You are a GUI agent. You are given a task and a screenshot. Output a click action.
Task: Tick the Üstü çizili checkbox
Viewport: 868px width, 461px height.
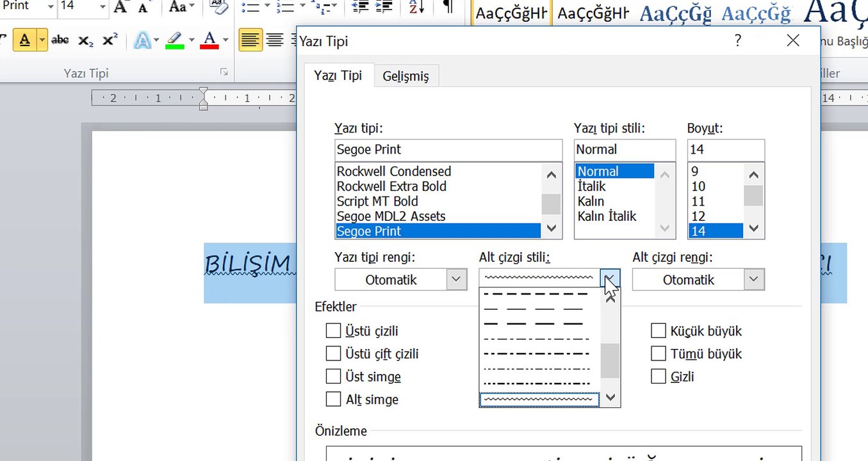tap(333, 331)
